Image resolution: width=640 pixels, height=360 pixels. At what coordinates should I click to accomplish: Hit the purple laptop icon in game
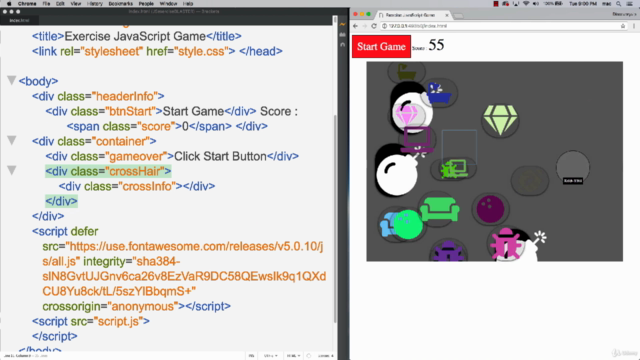417,139
